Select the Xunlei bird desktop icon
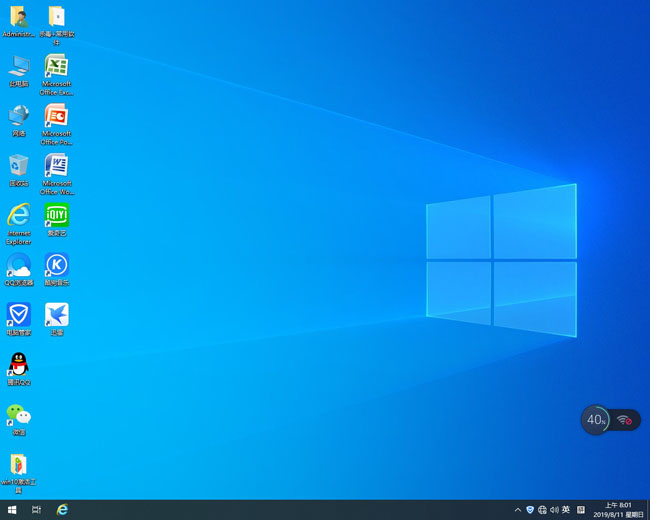The width and height of the screenshot is (650, 520). pos(57,314)
